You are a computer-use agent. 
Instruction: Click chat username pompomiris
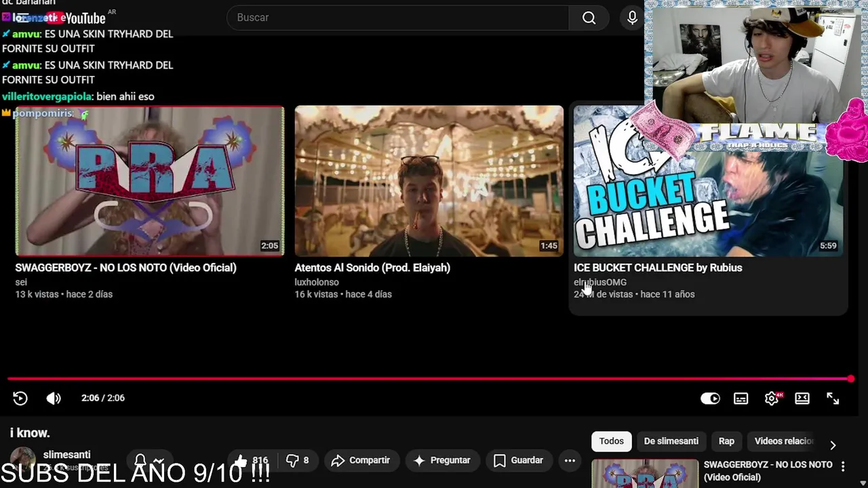click(x=42, y=113)
